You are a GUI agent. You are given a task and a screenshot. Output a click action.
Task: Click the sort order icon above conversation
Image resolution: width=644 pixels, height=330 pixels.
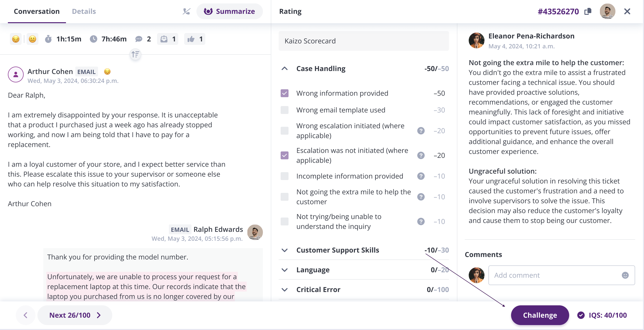click(x=135, y=54)
